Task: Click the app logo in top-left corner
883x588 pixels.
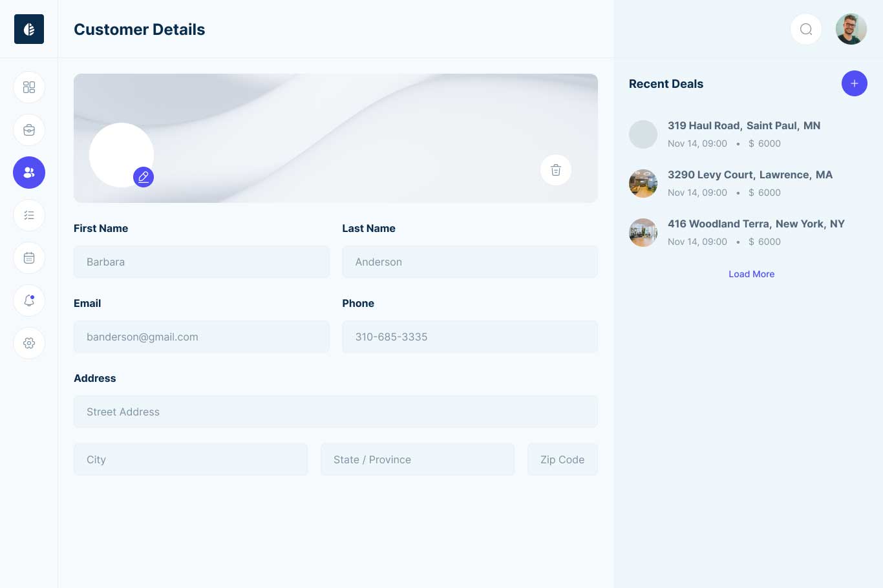Action: (x=29, y=29)
